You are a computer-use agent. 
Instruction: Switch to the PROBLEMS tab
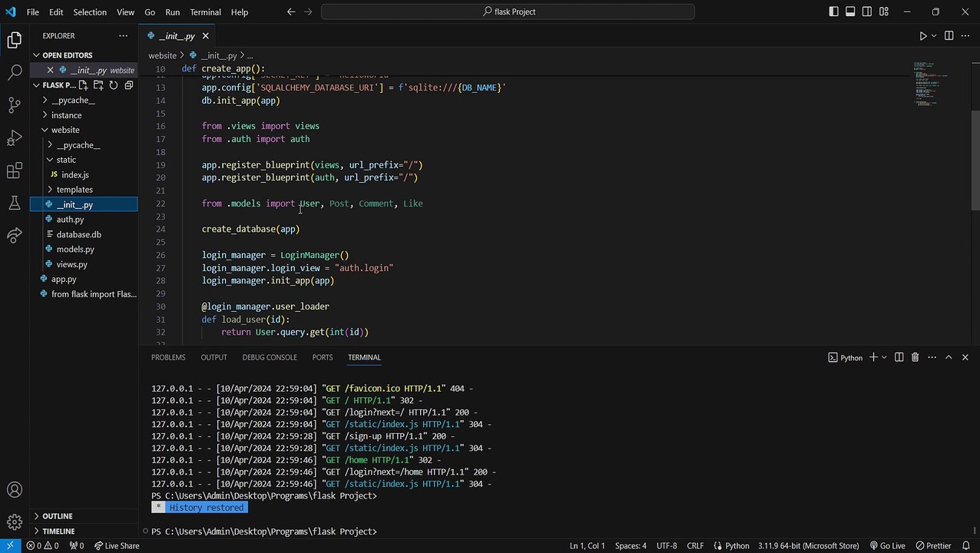click(168, 357)
